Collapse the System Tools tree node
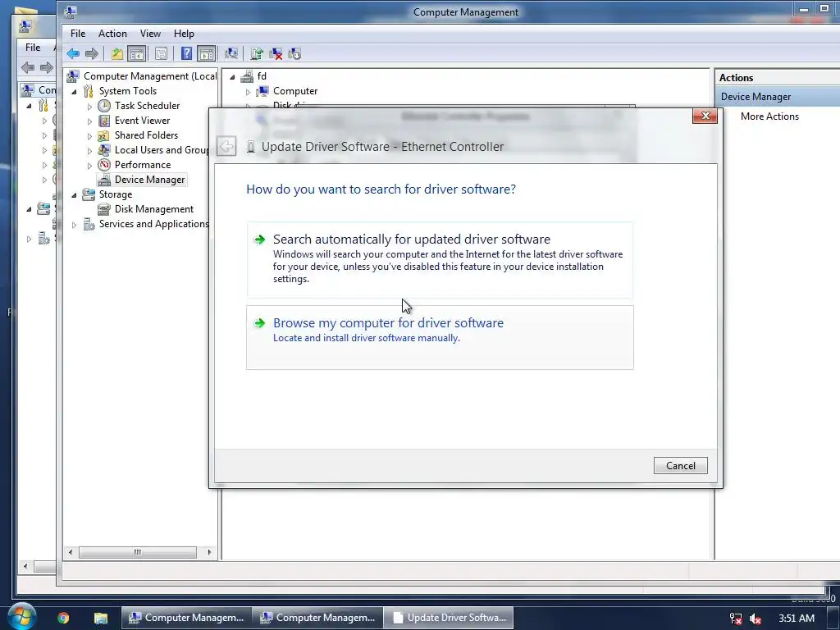The height and width of the screenshot is (630, 840). [x=75, y=92]
